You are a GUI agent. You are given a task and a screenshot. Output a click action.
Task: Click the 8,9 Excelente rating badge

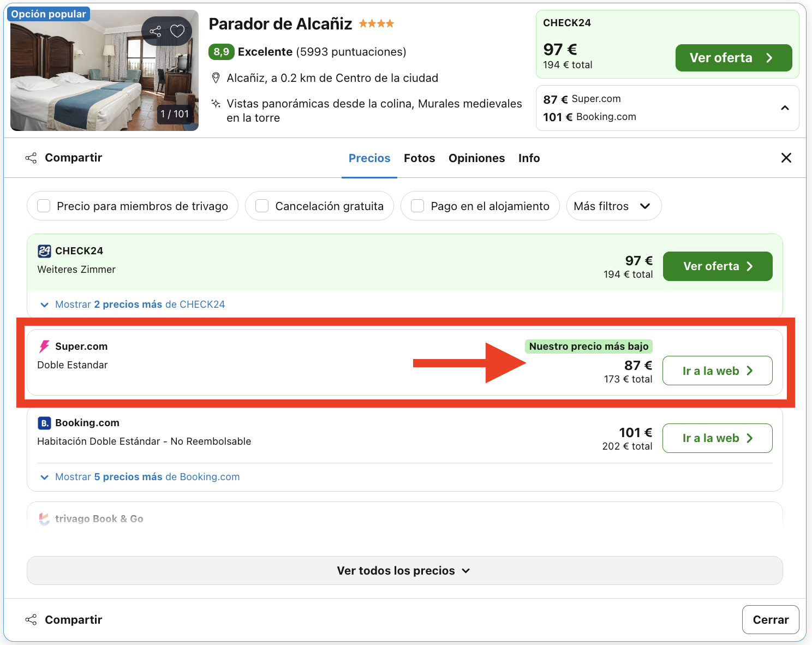coord(222,51)
